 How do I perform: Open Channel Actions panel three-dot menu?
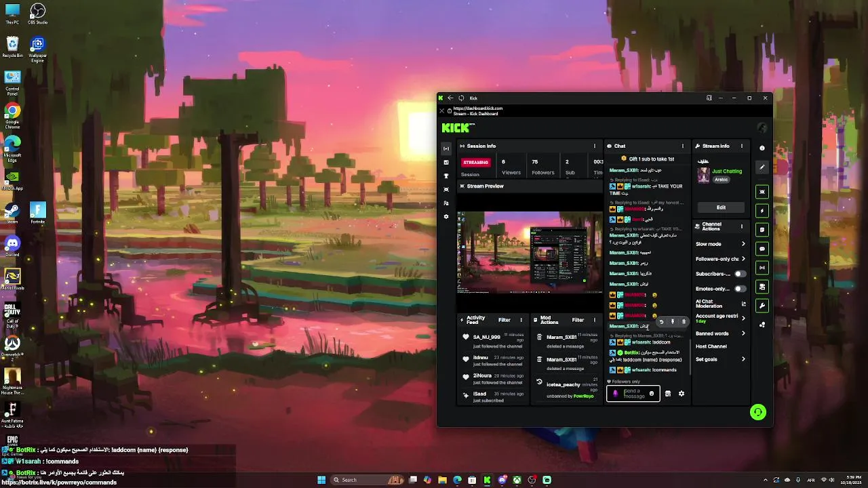pyautogui.click(x=742, y=226)
